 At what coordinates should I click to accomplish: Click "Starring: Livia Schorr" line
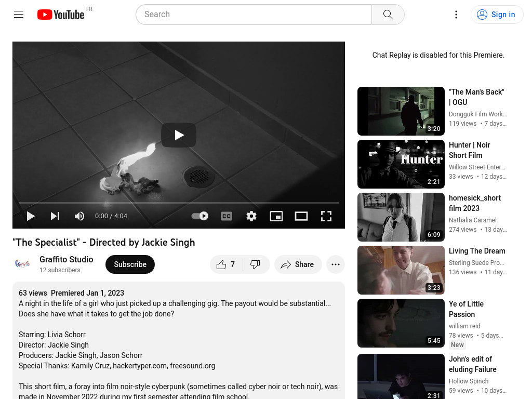click(52, 335)
